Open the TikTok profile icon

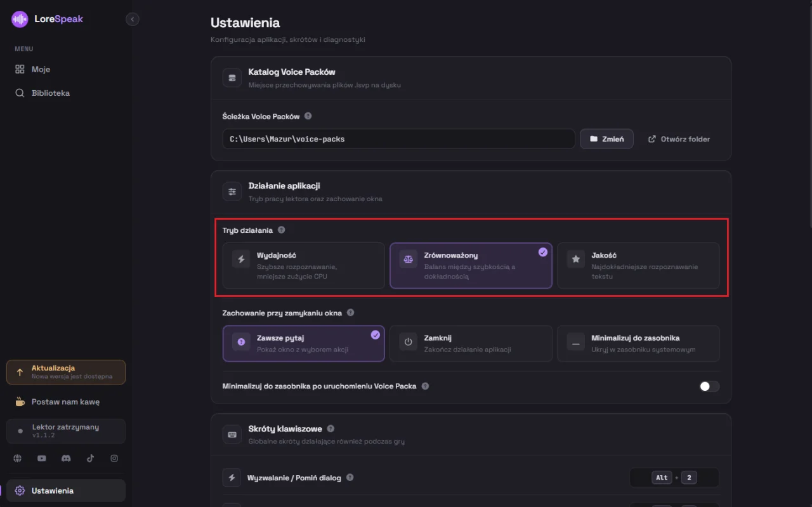pos(90,458)
